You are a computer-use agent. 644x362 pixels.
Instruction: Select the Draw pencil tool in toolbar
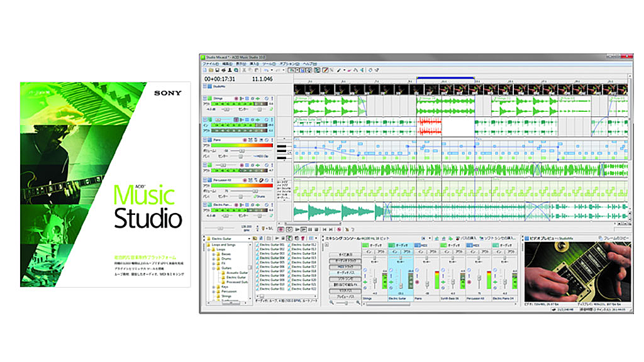pyautogui.click(x=325, y=70)
